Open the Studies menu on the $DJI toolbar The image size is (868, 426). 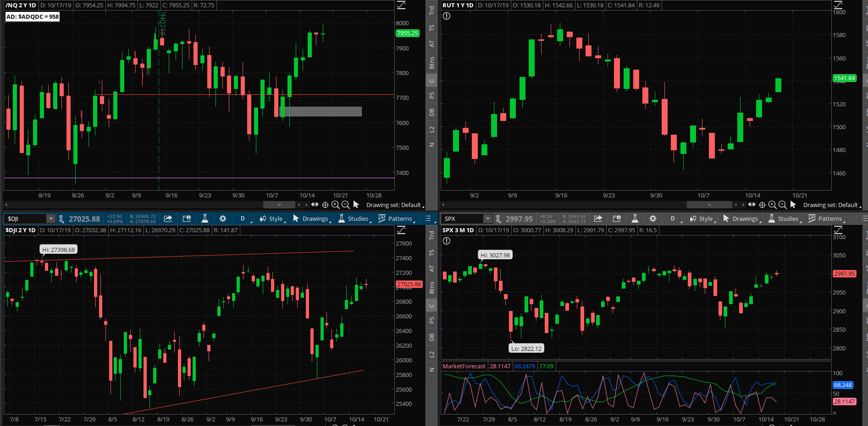(354, 218)
